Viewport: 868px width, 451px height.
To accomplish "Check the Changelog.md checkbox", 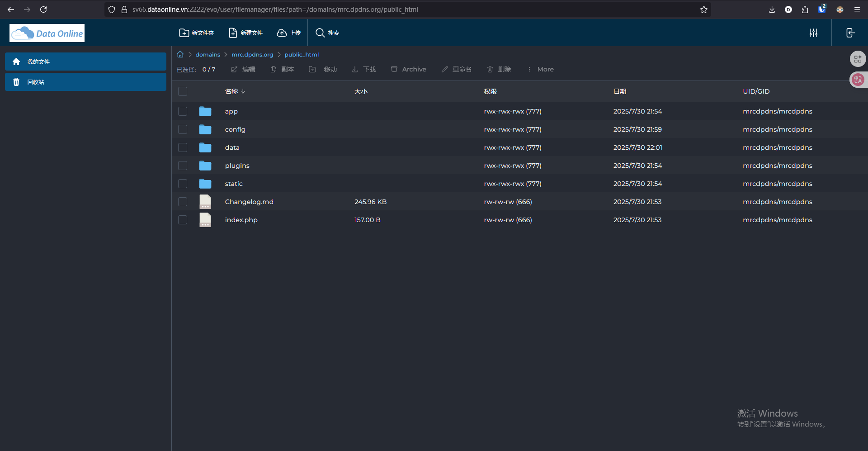I will pos(183,202).
